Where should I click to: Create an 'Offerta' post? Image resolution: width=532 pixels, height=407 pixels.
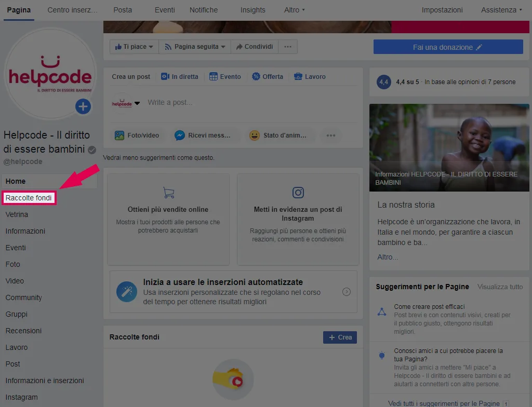pyautogui.click(x=268, y=76)
